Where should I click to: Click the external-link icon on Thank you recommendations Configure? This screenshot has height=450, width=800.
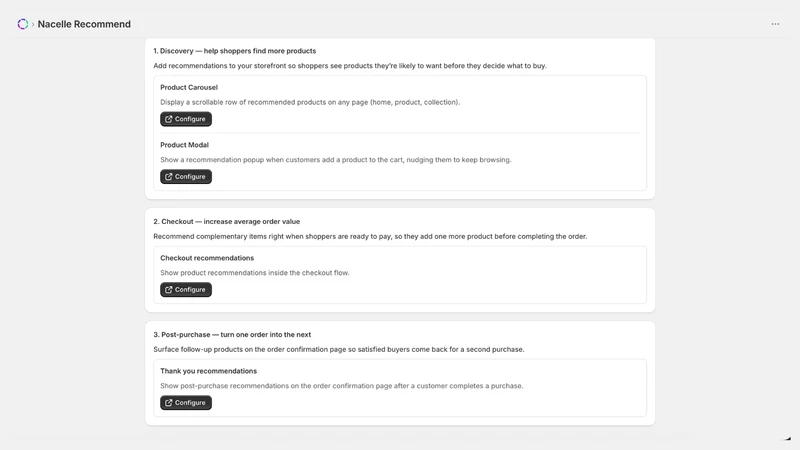pyautogui.click(x=169, y=403)
